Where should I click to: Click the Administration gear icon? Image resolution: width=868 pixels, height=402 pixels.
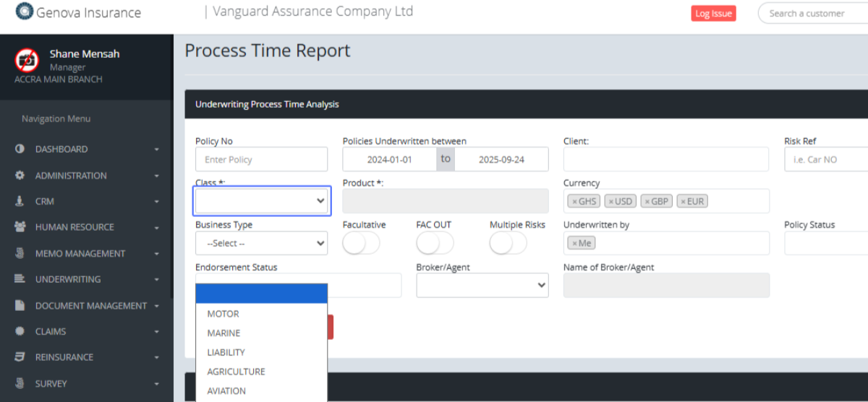click(20, 176)
